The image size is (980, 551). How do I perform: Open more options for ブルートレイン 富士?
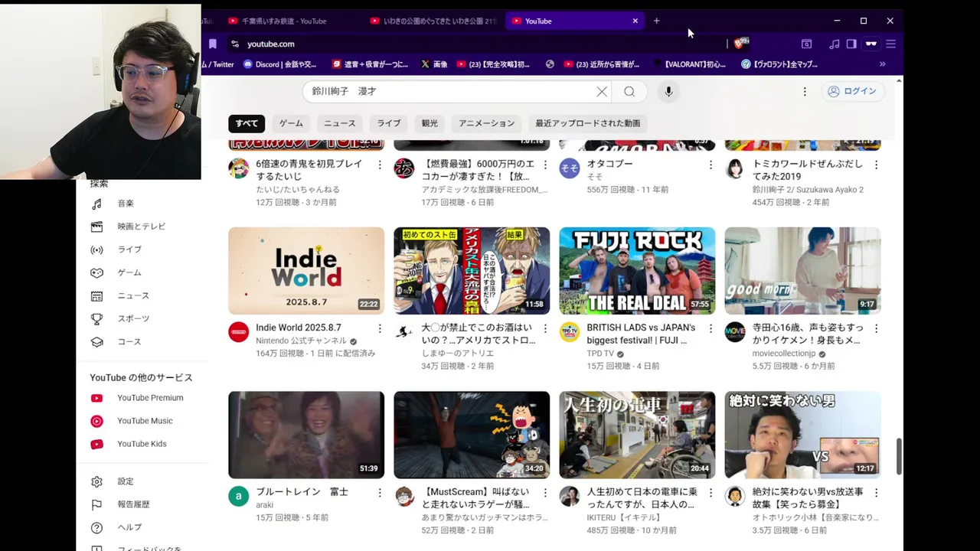(380, 493)
